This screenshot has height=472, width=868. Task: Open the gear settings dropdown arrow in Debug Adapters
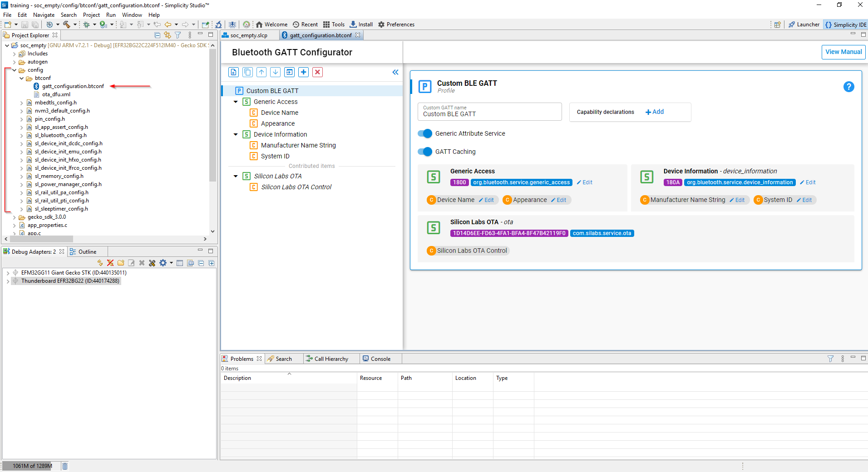(171, 263)
